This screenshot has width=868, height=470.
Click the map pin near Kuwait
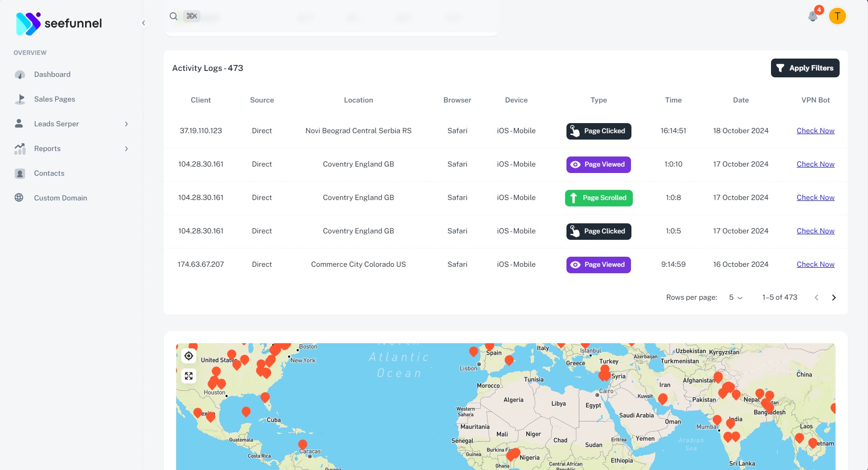(663, 399)
